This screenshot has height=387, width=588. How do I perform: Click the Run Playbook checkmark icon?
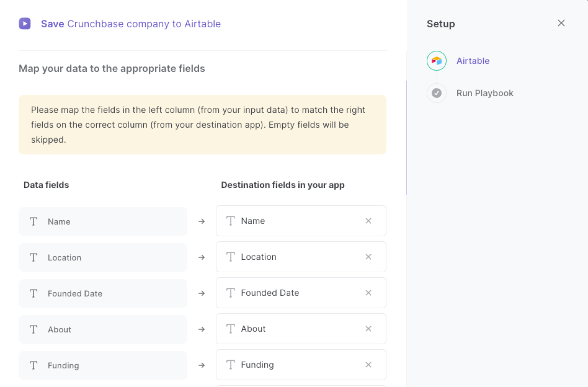click(436, 93)
